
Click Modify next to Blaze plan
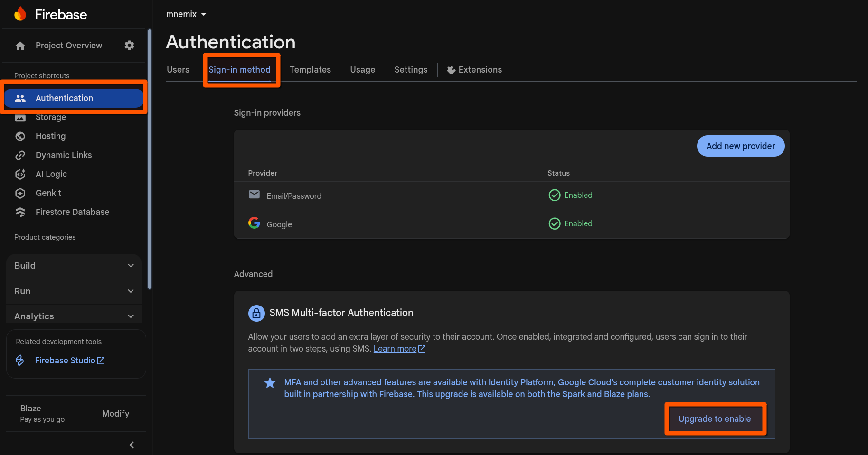point(115,413)
